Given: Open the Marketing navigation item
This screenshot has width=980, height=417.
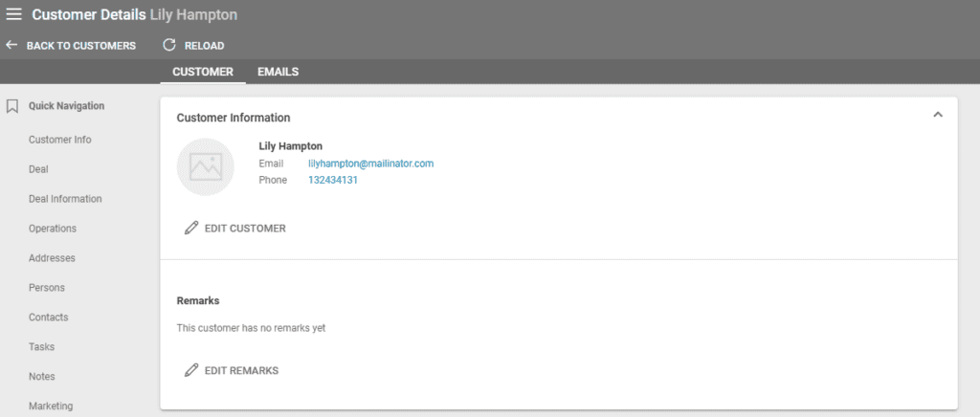Looking at the screenshot, I should [51, 406].
